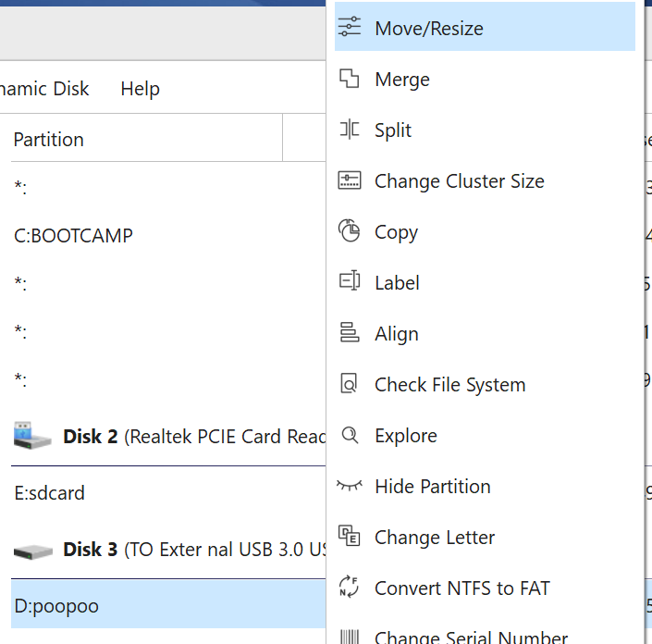
Task: Click the Align partition icon
Action: 350,333
